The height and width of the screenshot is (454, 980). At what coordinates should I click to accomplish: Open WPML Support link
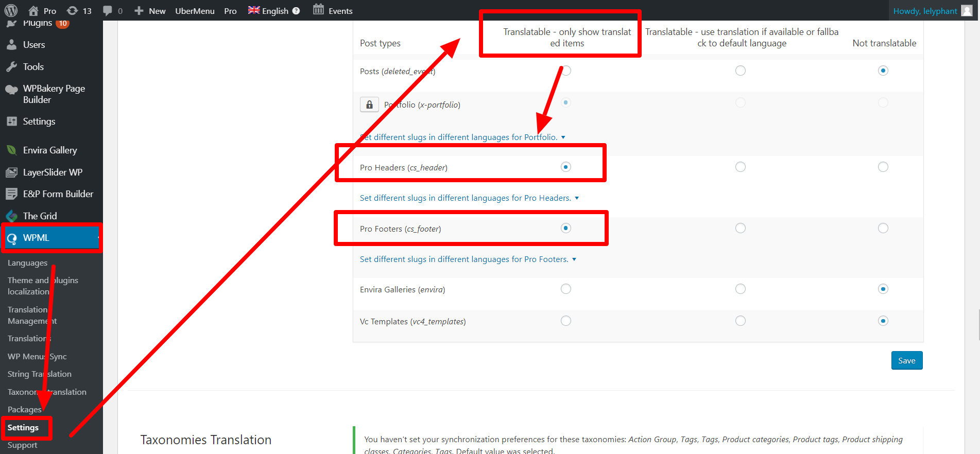pyautogui.click(x=22, y=445)
